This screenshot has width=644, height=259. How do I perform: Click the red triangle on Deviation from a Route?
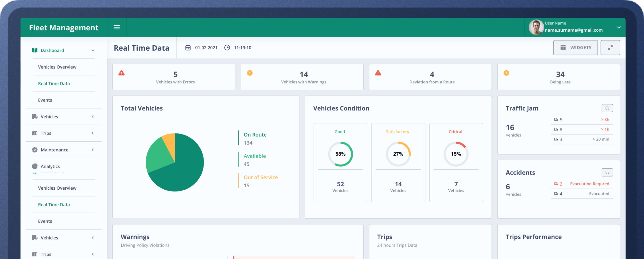378,73
